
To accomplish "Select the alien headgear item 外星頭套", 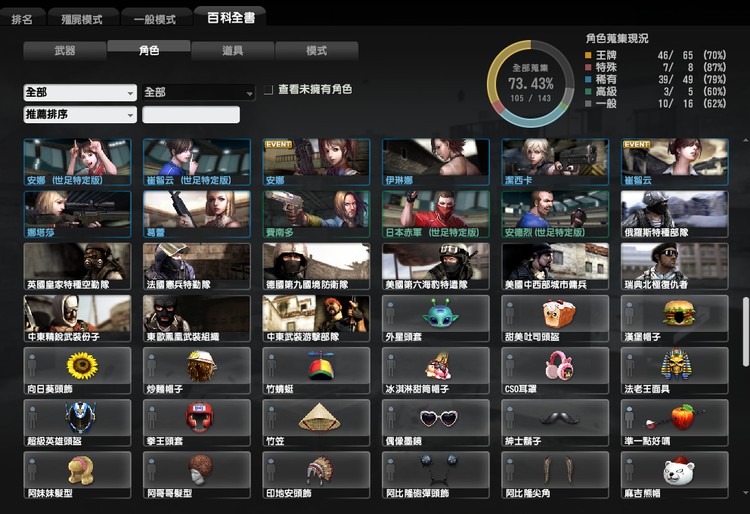I will pyautogui.click(x=436, y=318).
